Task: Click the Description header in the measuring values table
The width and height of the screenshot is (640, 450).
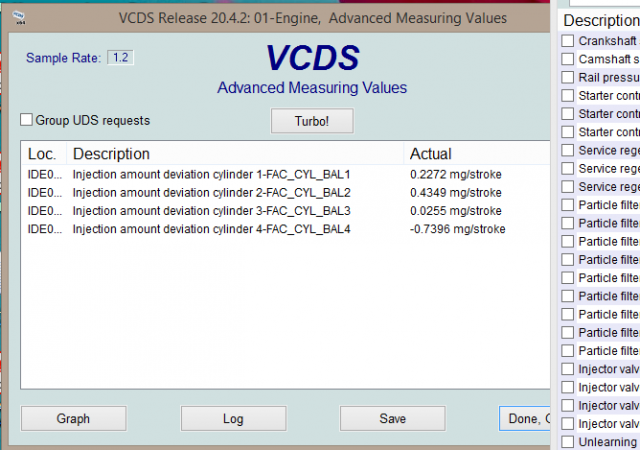Action: (111, 154)
